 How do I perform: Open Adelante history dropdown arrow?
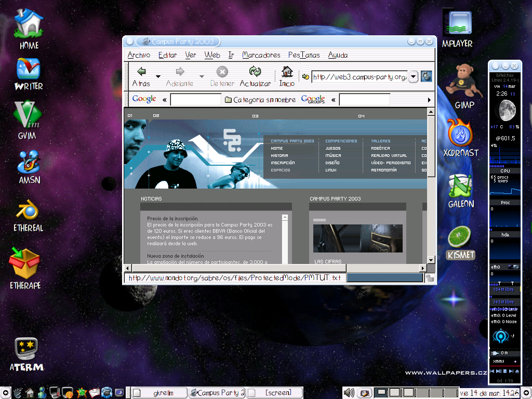point(202,76)
